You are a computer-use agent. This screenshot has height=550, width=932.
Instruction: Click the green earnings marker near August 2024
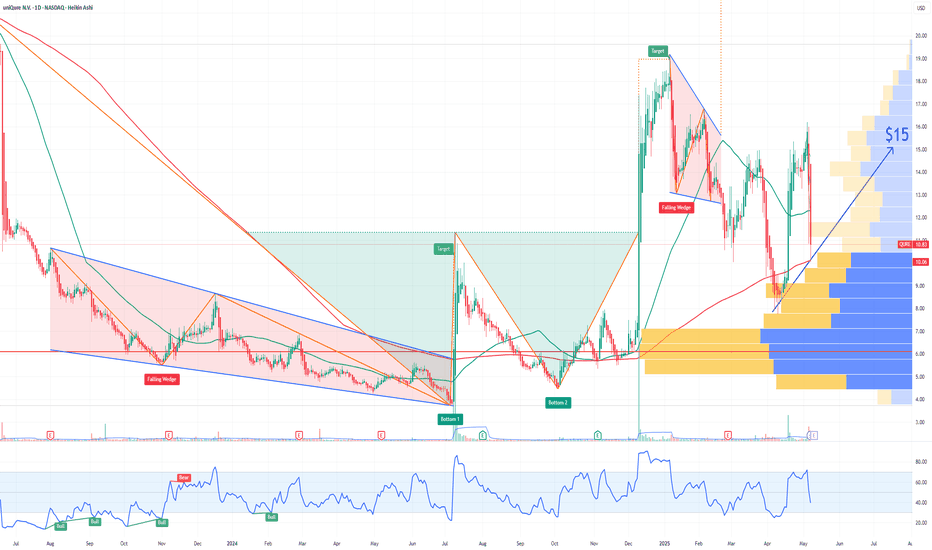[x=483, y=436]
